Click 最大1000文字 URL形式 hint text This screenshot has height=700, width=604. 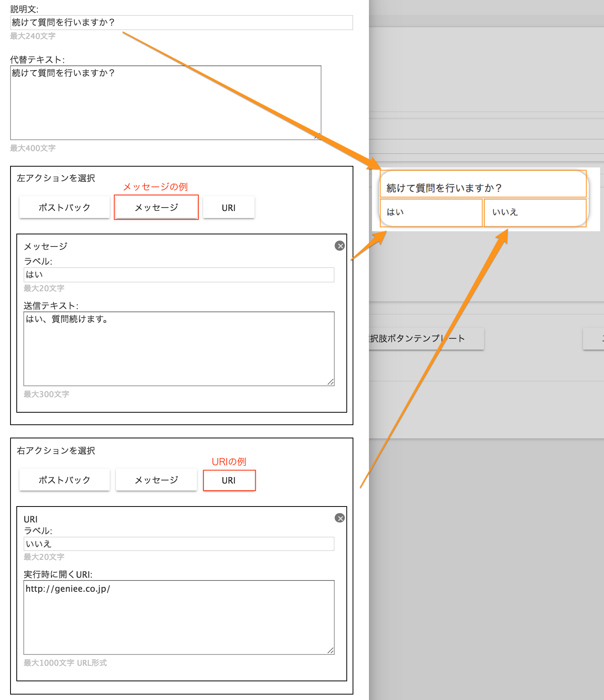pos(65,663)
